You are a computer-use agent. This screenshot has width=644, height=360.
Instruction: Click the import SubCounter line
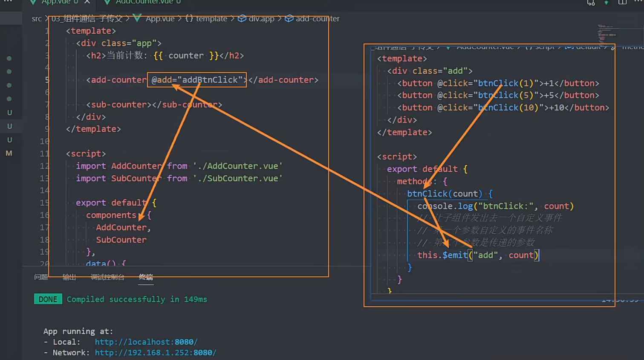pos(179,179)
